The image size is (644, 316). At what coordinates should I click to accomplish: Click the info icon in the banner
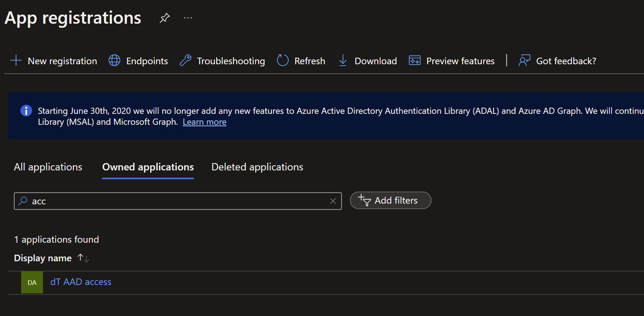pos(26,111)
